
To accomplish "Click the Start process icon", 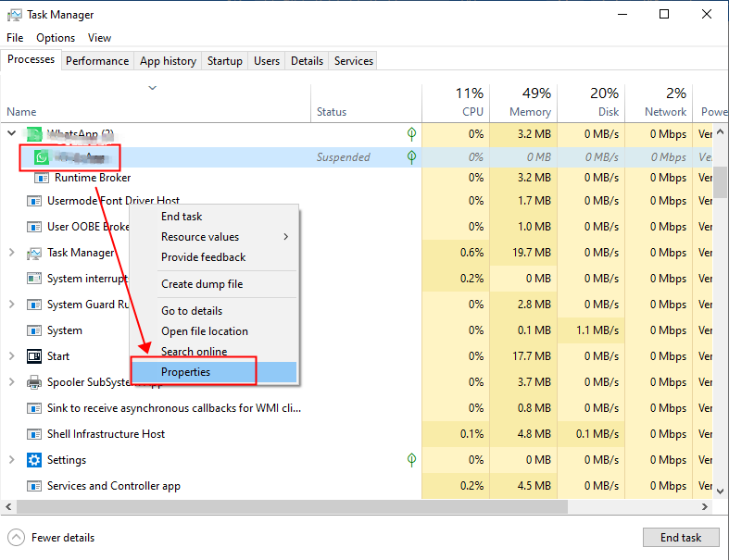I will coord(34,356).
